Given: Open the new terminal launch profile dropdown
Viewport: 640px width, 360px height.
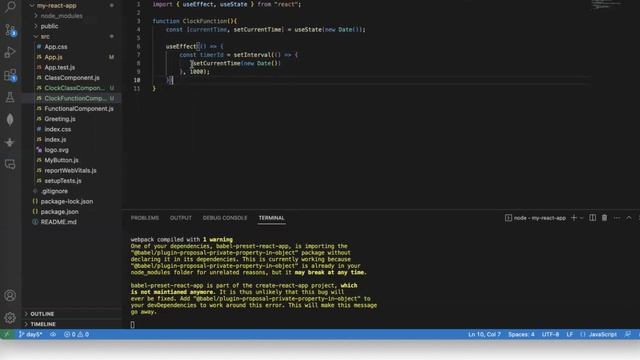Looking at the screenshot, I should [582, 218].
